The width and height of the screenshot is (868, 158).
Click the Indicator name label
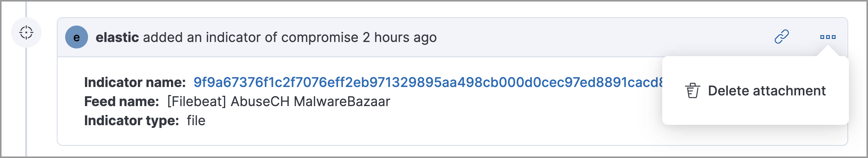[x=135, y=82]
